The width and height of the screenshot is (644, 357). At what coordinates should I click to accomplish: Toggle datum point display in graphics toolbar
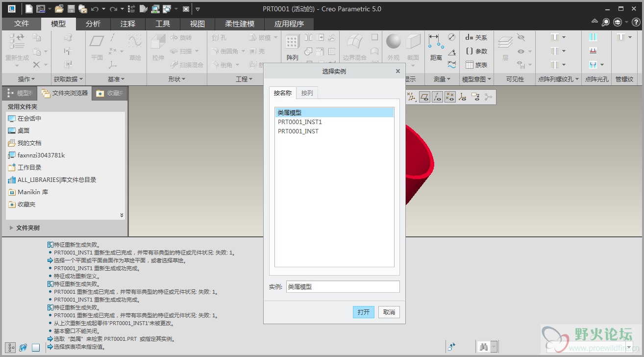(450, 97)
